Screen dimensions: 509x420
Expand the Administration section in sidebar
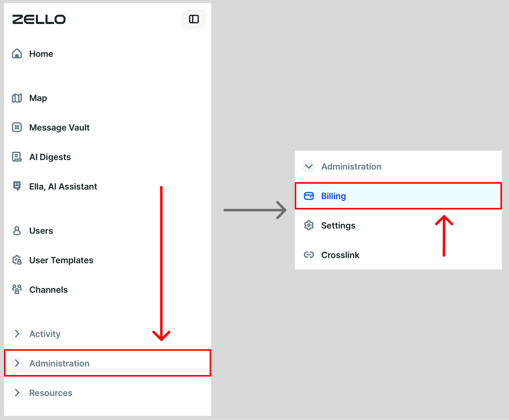(108, 363)
